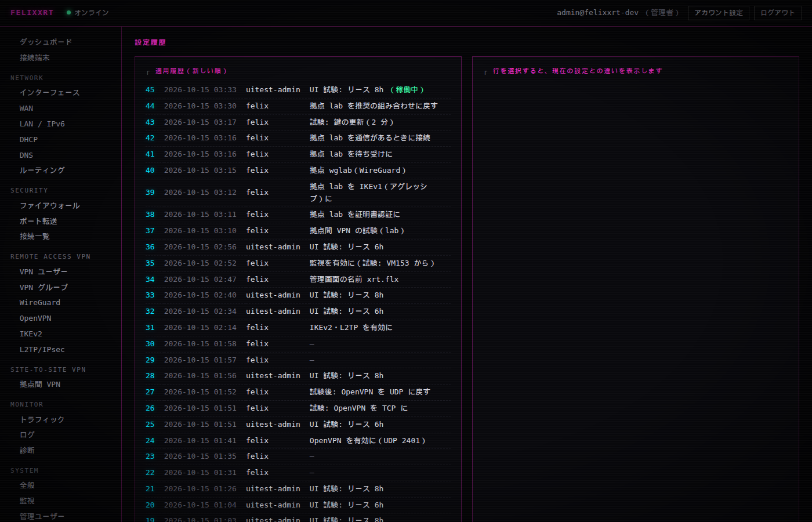Select row 42 拠点 lab を通信があるときに接続

click(x=298, y=138)
